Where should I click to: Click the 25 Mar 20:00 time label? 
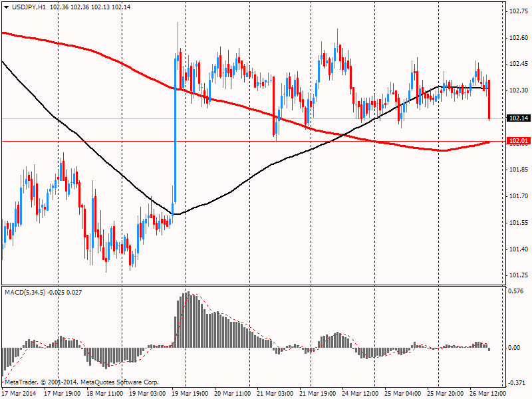pos(444,393)
